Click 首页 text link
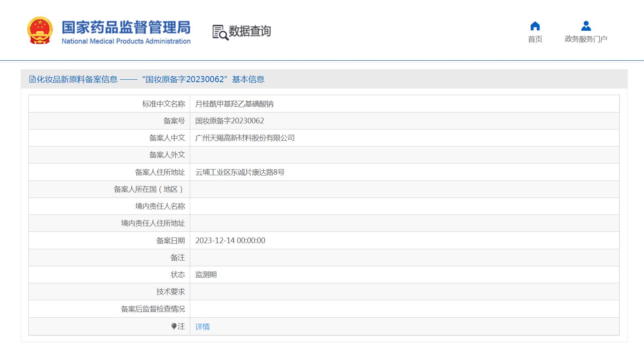This screenshot has height=352, width=644. (535, 39)
